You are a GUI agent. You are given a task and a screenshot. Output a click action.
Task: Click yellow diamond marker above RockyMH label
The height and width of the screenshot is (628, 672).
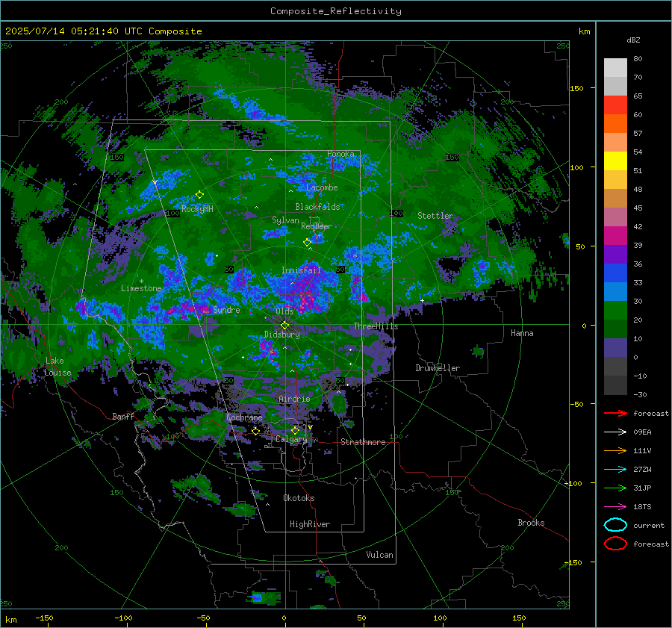click(199, 195)
